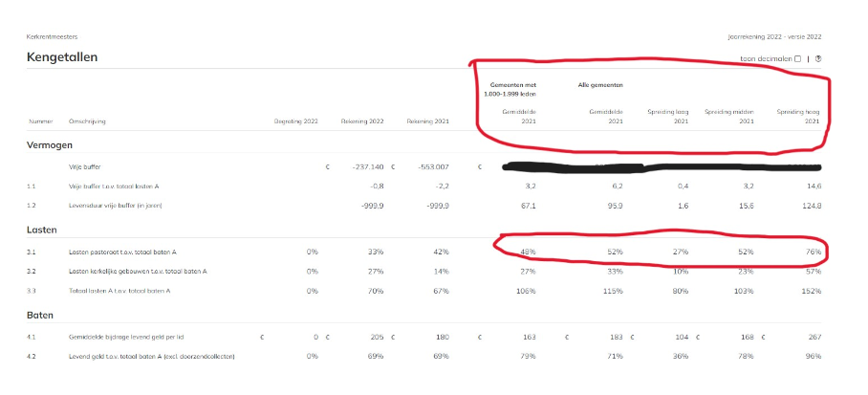Click the Vermogen section heading
The width and height of the screenshot is (868, 395).
51,144
